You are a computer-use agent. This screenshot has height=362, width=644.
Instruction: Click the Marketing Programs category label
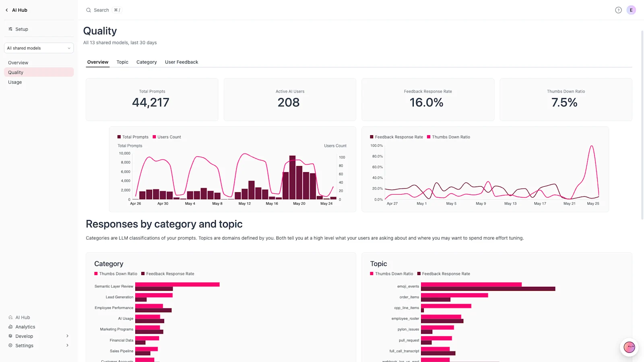tap(117, 329)
